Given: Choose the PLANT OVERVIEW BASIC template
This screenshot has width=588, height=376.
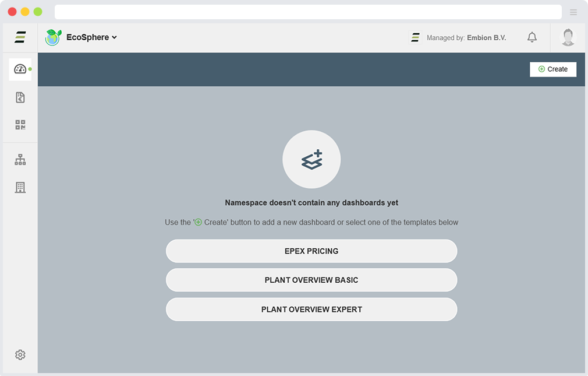Looking at the screenshot, I should pyautogui.click(x=311, y=280).
